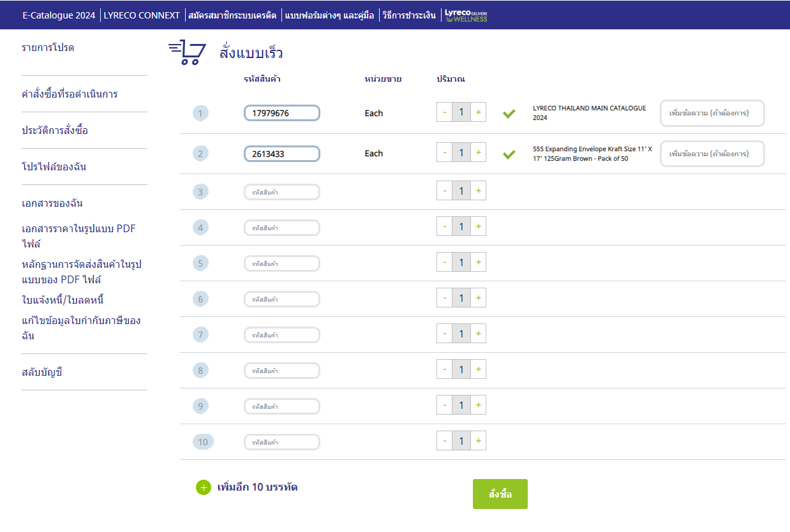Click quantity value box in row 2
The width and height of the screenshot is (790, 532).
461,153
